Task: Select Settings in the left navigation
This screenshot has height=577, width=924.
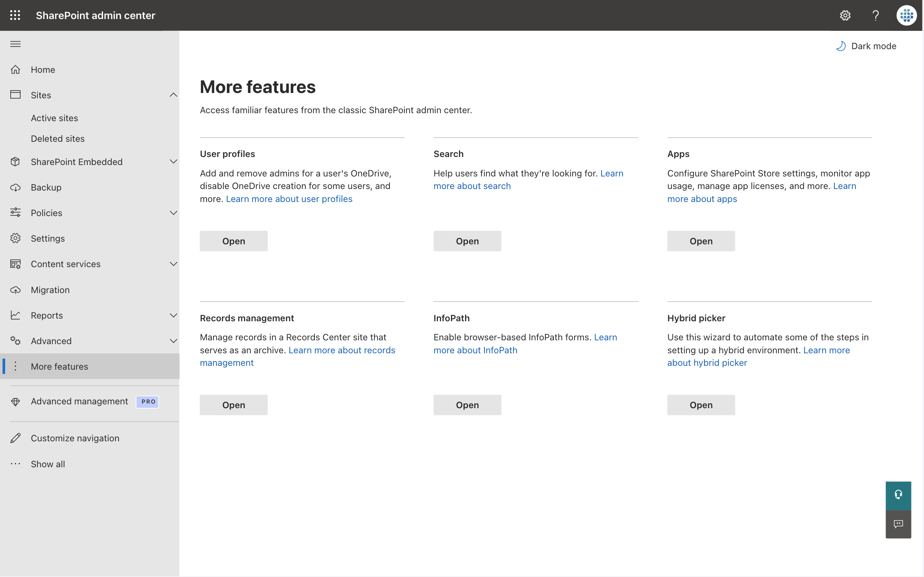Action: coord(90,238)
